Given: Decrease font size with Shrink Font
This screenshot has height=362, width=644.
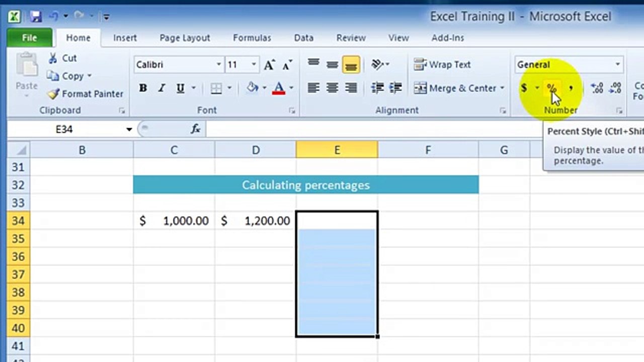Looking at the screenshot, I should (x=287, y=64).
